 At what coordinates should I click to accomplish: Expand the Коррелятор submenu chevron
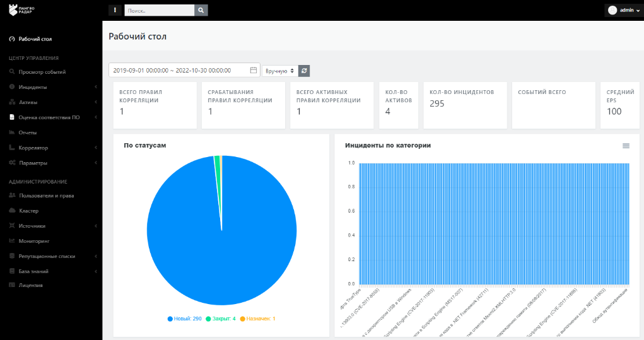(96, 148)
